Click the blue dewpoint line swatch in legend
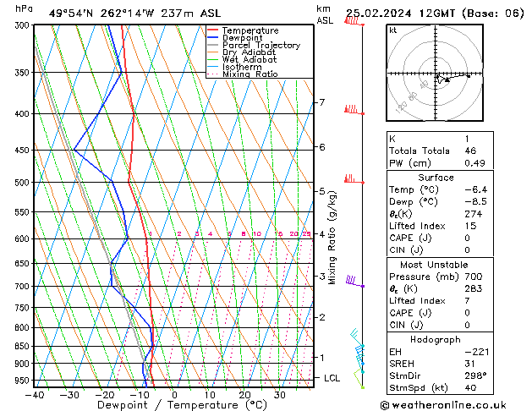Image resolution: width=532 pixels, height=411 pixels. 212,37
